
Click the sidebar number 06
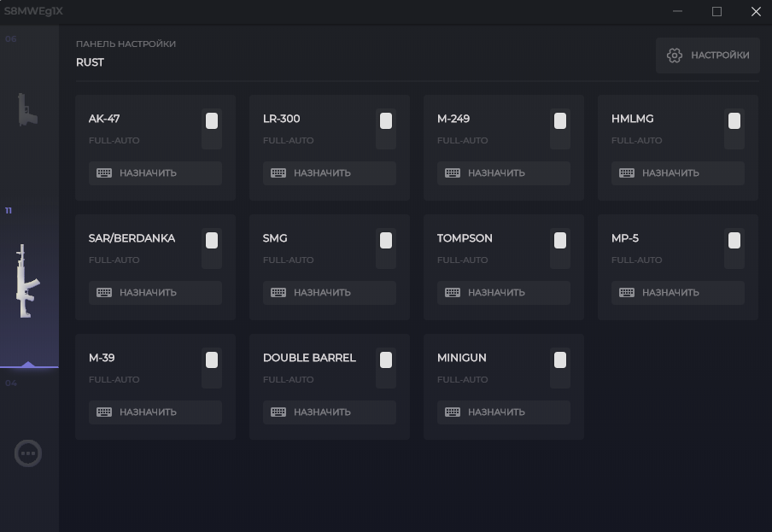(11, 39)
